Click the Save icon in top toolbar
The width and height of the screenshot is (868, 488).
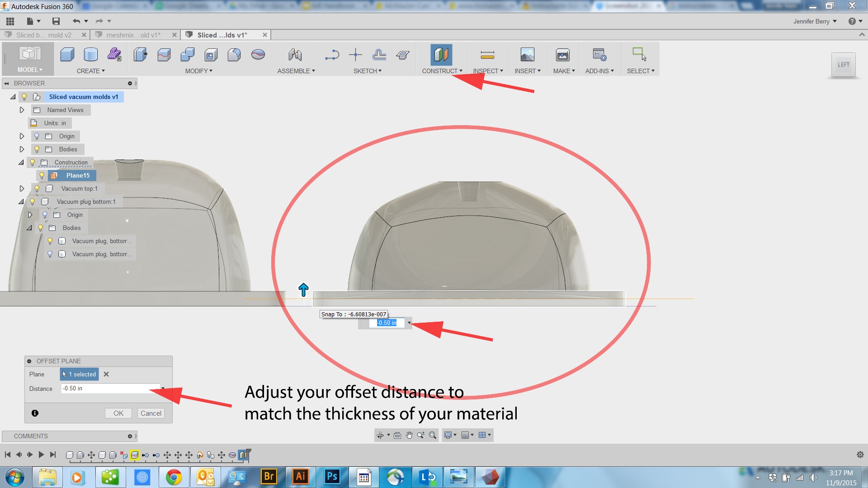click(56, 21)
